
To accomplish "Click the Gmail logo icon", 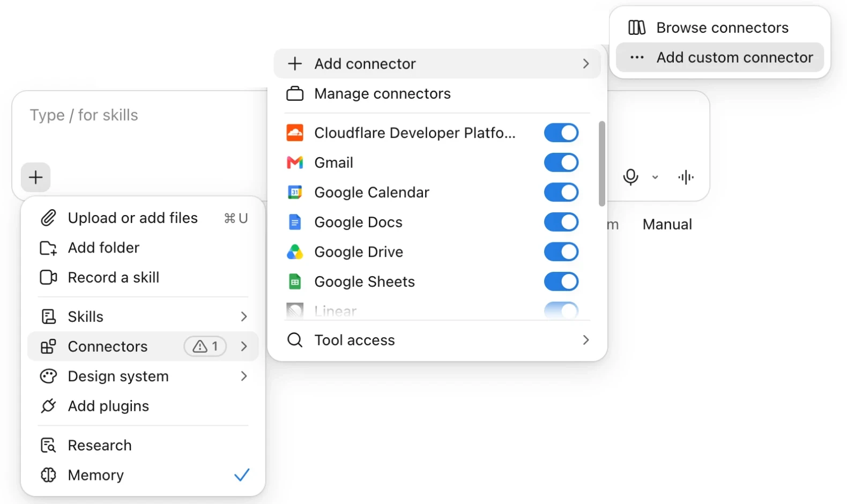I will pyautogui.click(x=295, y=162).
